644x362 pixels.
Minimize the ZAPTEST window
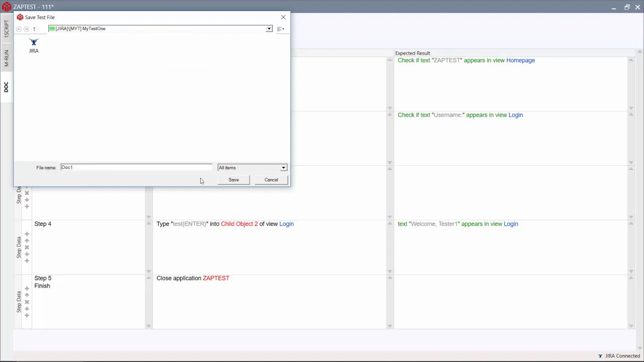click(614, 7)
